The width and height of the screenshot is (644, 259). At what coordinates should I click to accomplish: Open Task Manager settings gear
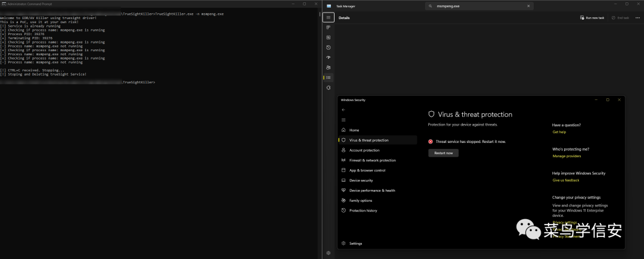328,253
